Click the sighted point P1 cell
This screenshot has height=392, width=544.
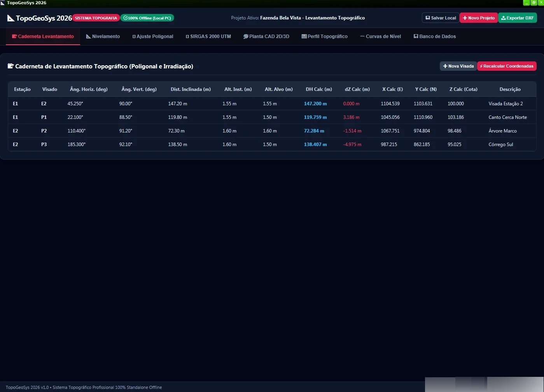(44, 117)
